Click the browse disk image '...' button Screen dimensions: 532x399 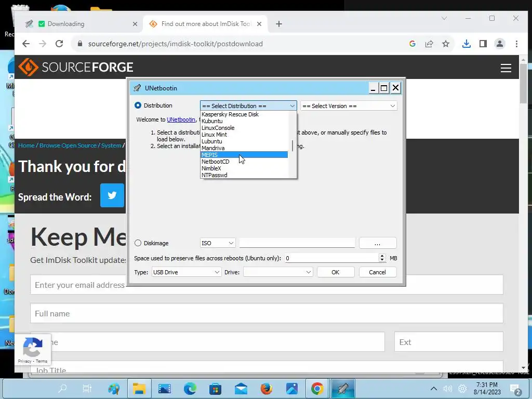coord(377,243)
